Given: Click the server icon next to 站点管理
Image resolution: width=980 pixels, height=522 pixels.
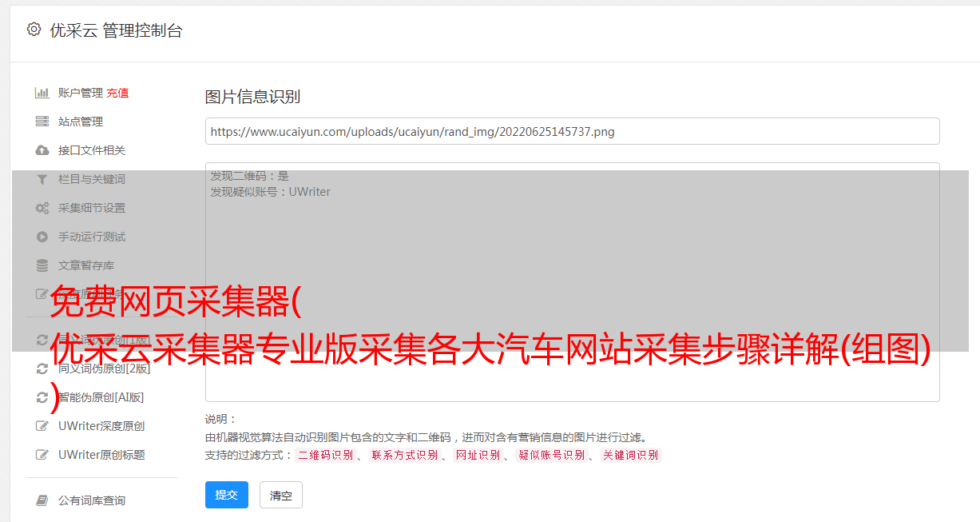Looking at the screenshot, I should pos(42,122).
